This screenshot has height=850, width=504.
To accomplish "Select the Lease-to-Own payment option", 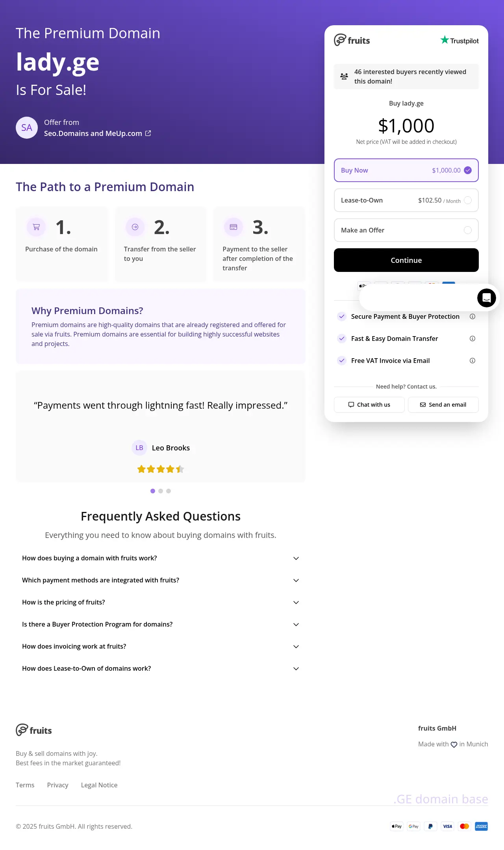I will click(406, 200).
